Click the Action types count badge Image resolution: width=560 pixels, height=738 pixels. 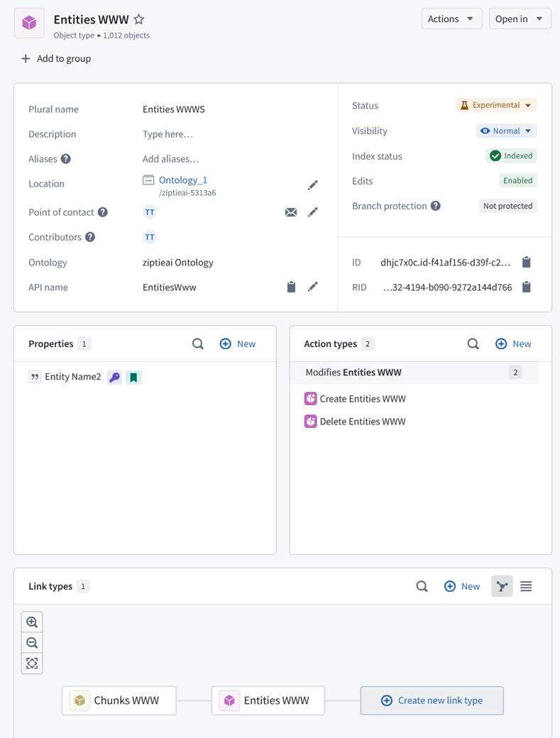tap(368, 344)
